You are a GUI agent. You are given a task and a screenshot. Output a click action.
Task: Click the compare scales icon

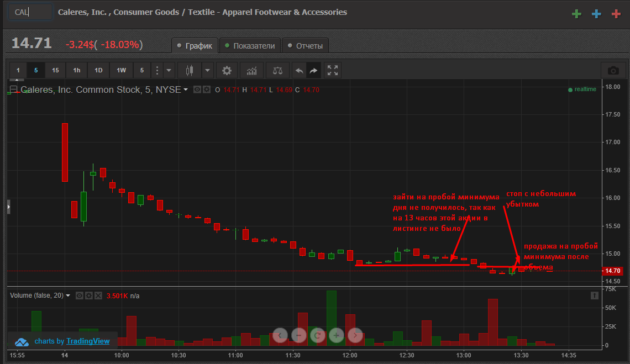pos(277,71)
